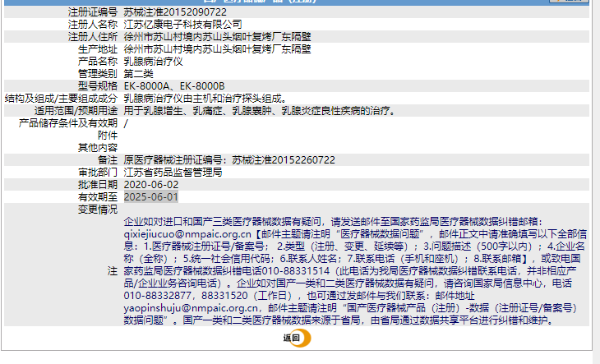600x364 pixels.
Task: Click the model spec EK-8000A、EK-8000B
Action: [x=173, y=85]
